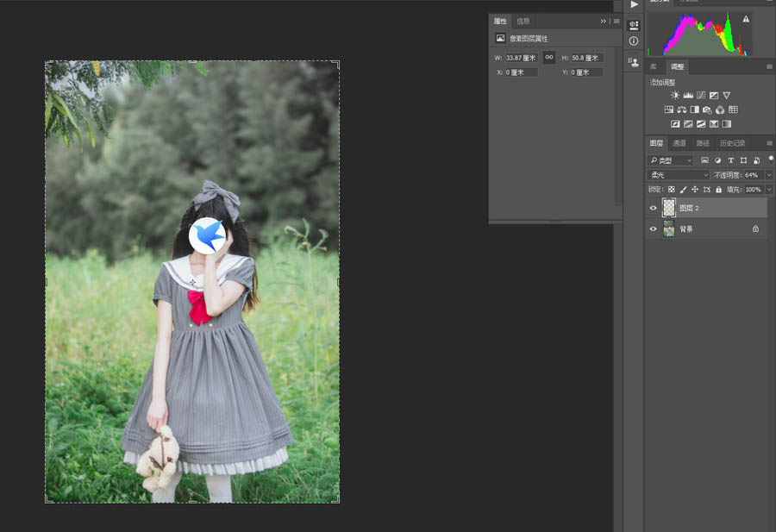The height and width of the screenshot is (532, 776).
Task: Open the 历史记录 History tab
Action: point(731,143)
